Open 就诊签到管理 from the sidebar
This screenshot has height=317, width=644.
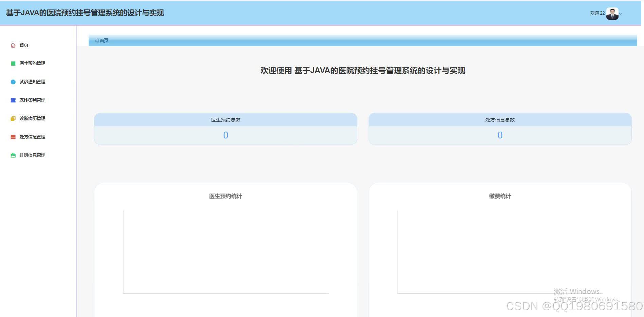[x=32, y=100]
